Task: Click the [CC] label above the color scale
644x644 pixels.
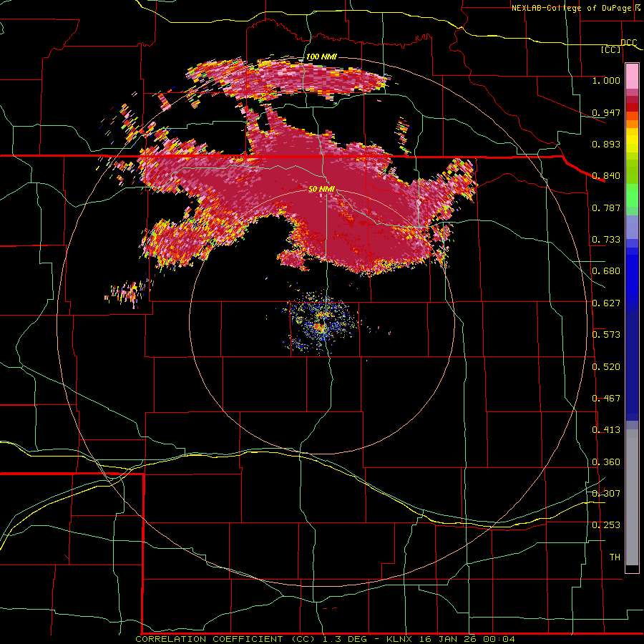Action: [x=611, y=49]
